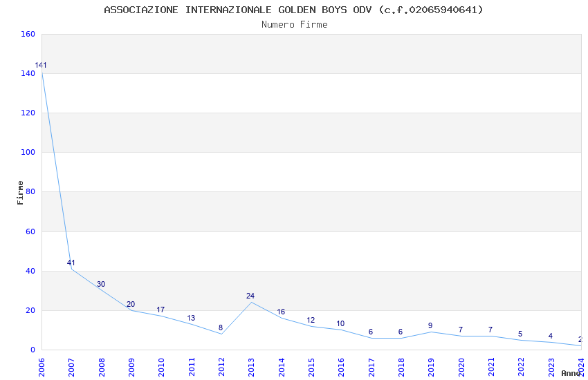Screen dimensions: 588x380
Task: Click the 40 y-axis tick label
Action: coord(30,271)
